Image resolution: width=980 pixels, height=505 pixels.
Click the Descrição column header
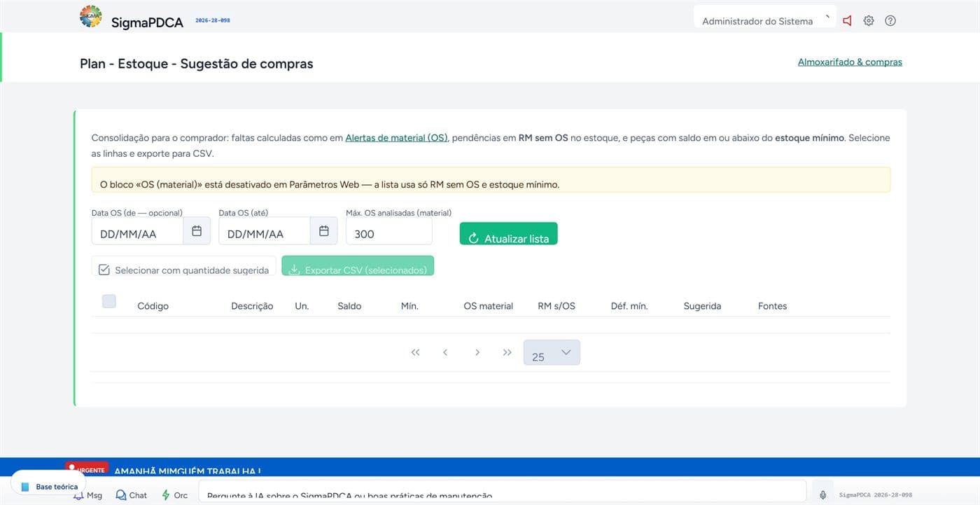(x=252, y=306)
